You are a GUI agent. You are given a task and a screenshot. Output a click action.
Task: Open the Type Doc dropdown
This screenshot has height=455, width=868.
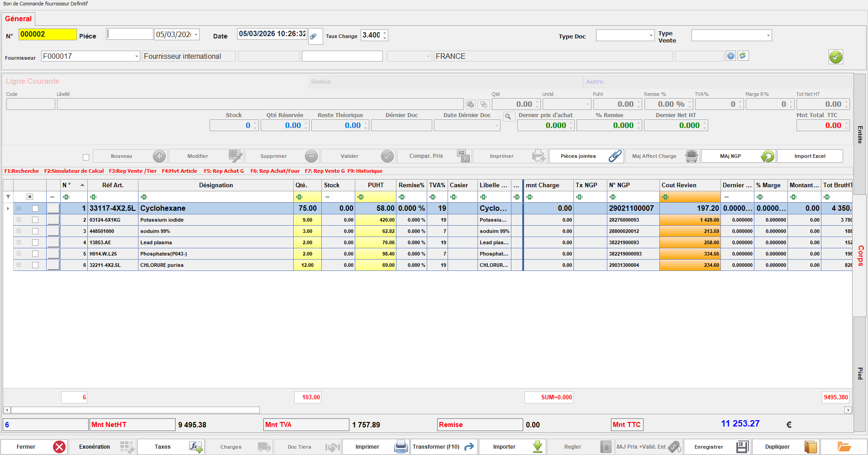point(651,35)
